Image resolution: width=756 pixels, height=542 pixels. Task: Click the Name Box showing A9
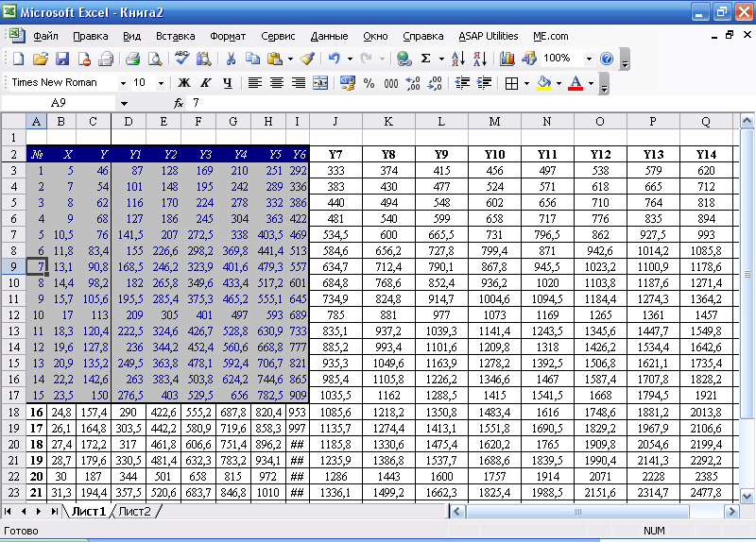click(59, 102)
